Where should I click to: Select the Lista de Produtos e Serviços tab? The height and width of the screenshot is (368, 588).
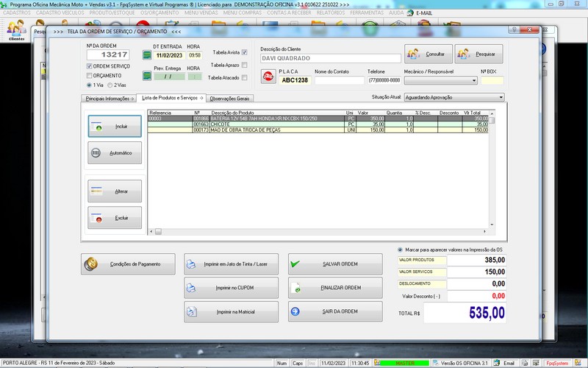(171, 98)
